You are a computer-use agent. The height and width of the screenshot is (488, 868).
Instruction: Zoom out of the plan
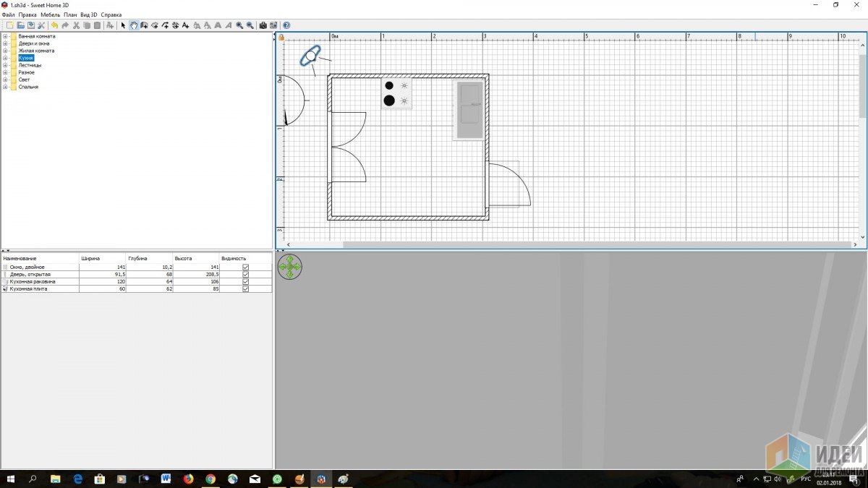tap(250, 25)
